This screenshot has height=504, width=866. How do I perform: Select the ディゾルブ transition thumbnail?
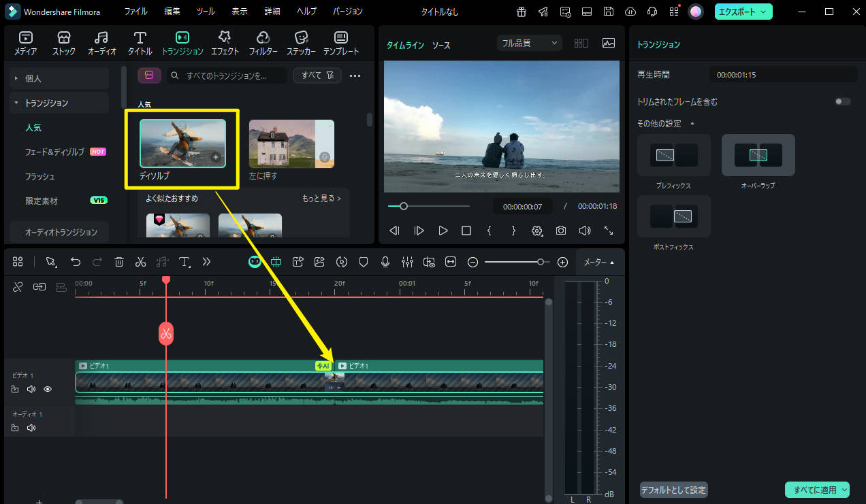[182, 143]
